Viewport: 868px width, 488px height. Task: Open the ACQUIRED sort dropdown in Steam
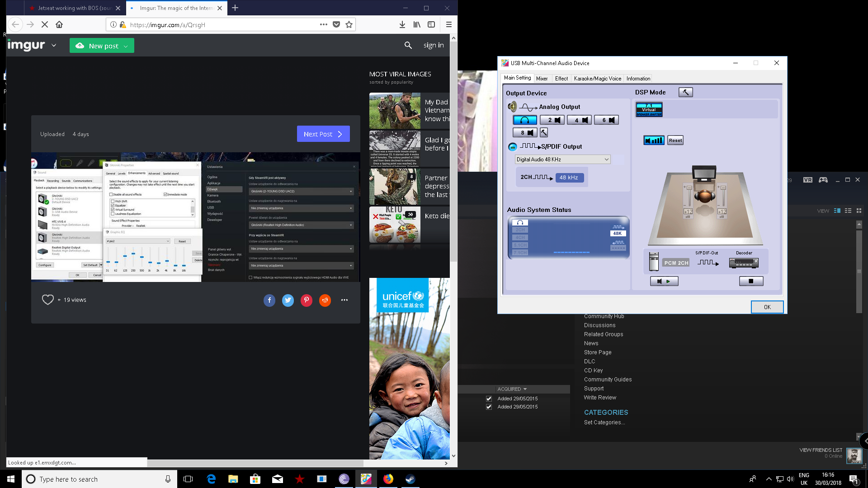pyautogui.click(x=525, y=389)
